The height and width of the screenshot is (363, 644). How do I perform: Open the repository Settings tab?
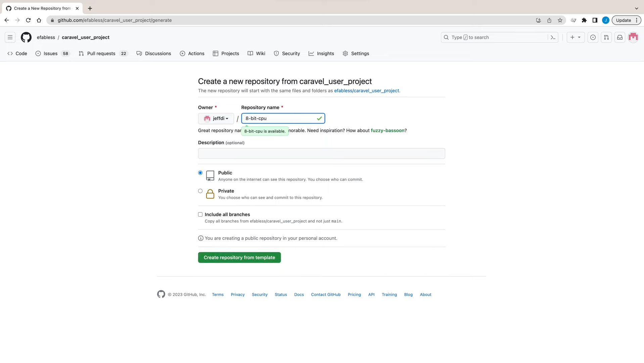[356, 53]
